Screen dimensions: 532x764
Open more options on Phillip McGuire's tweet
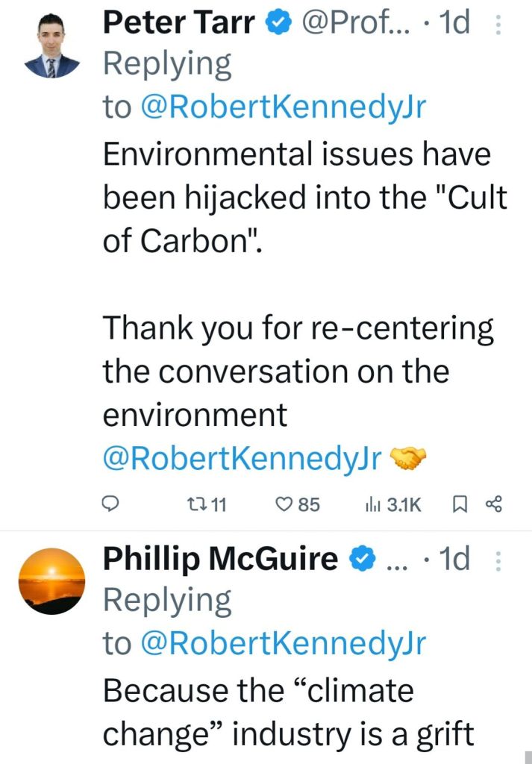[498, 560]
